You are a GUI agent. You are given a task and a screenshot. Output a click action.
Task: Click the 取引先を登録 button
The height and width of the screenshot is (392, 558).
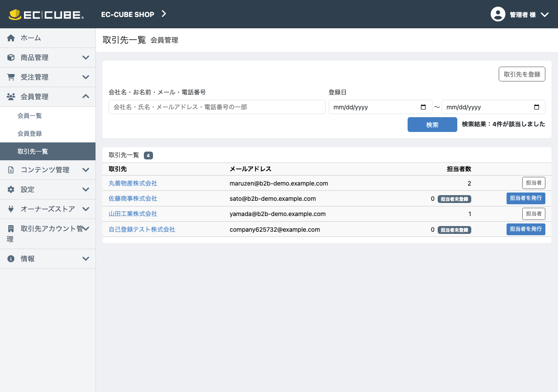pyautogui.click(x=522, y=74)
